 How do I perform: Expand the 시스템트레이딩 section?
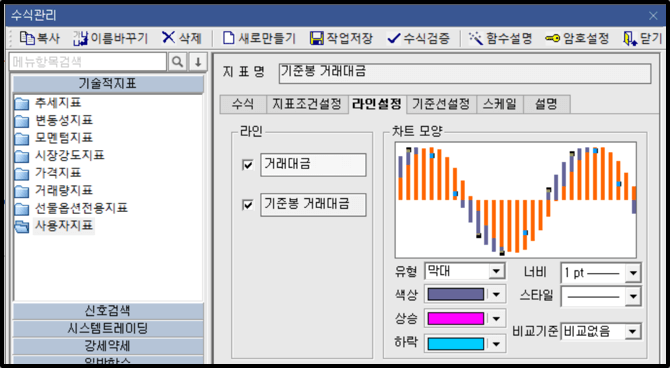108,328
